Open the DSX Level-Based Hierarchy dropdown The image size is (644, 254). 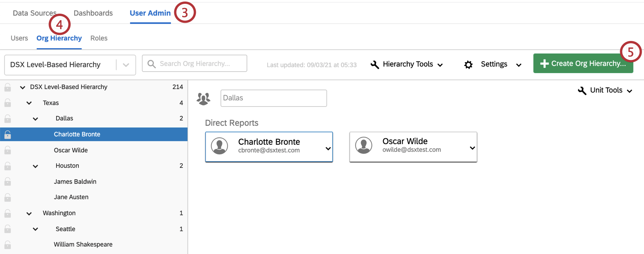click(x=126, y=65)
